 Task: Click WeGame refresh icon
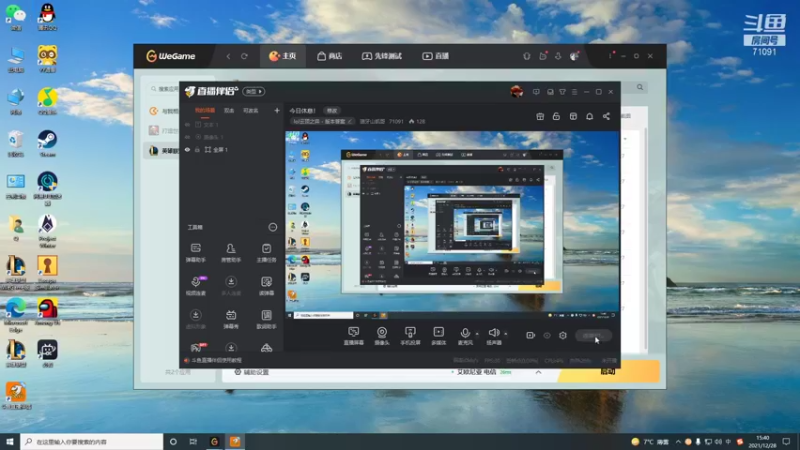244,56
